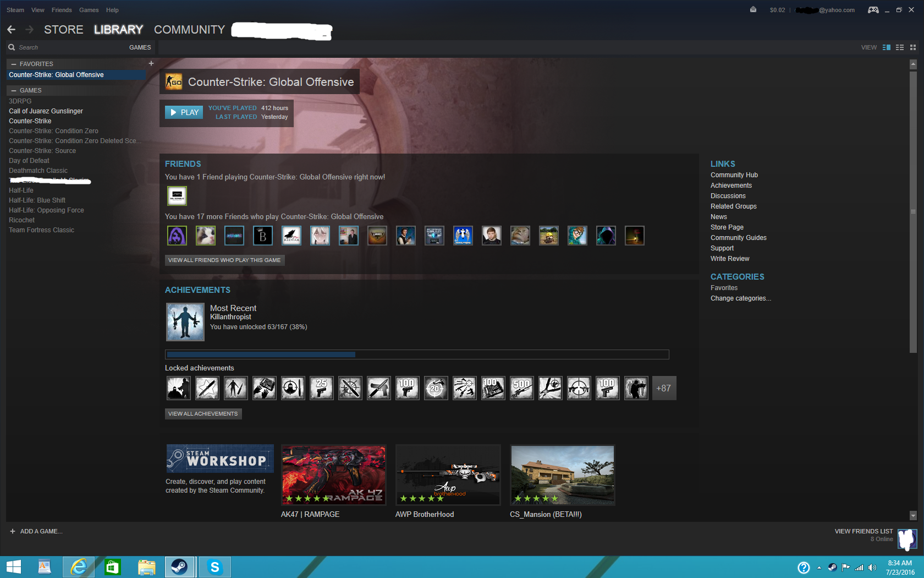Click the Killanthropist achievement icon
Viewport: 924px width, 578px height.
pyautogui.click(x=185, y=322)
